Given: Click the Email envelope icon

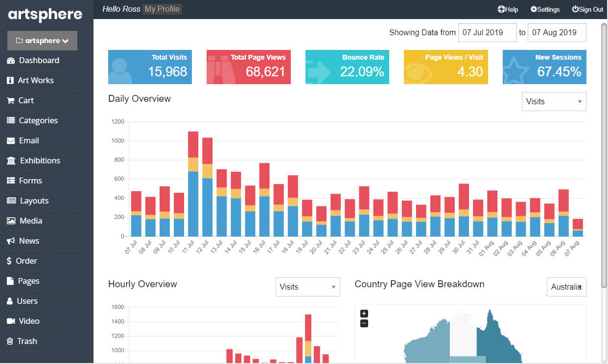Looking at the screenshot, I should (x=11, y=141).
